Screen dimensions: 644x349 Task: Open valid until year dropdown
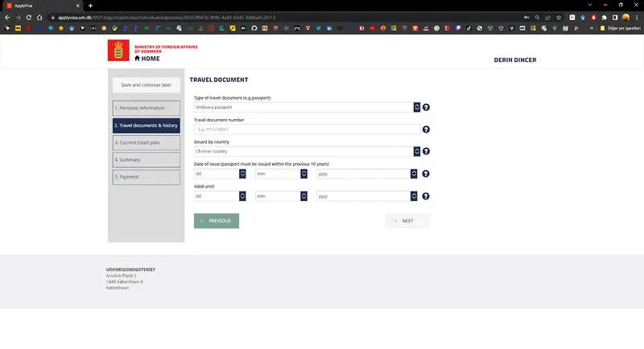(x=367, y=196)
